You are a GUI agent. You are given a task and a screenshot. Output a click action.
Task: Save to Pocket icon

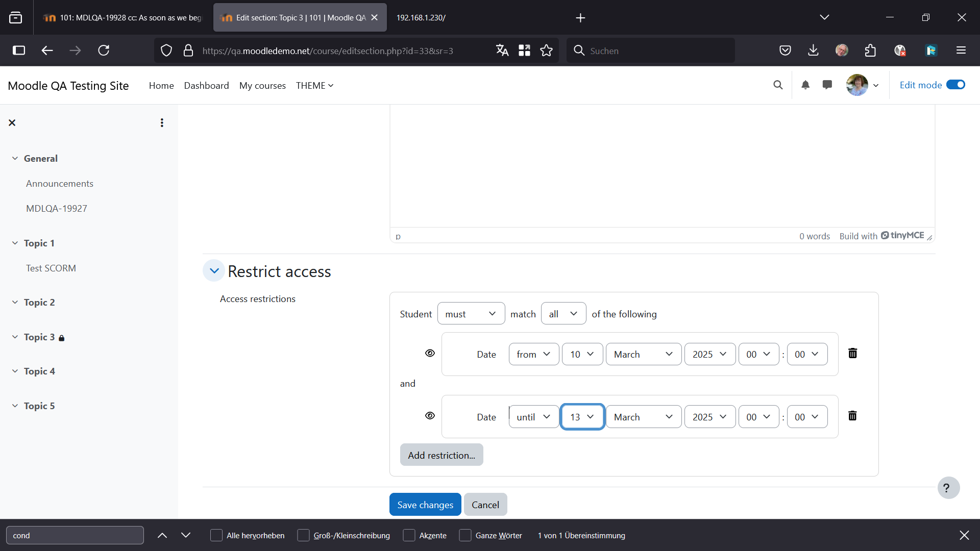click(785, 51)
